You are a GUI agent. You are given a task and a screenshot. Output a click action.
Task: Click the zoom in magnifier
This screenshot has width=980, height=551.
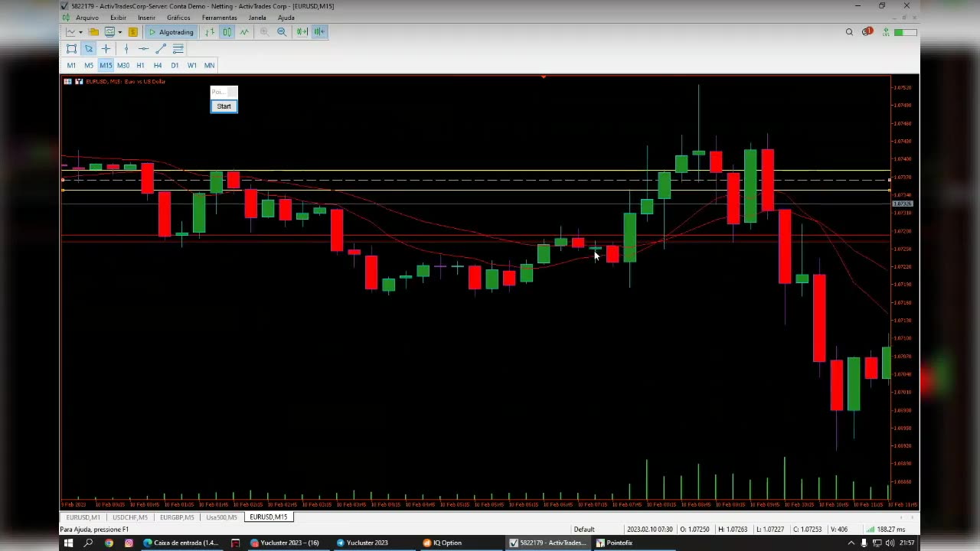pos(264,32)
